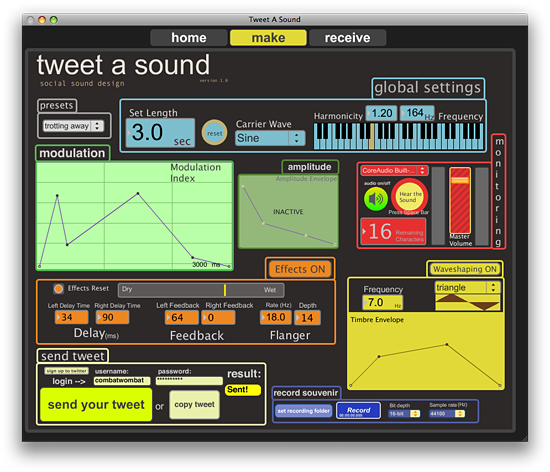Image resolution: width=550 pixels, height=472 pixels.
Task: Toggle the Waveshaping ON button
Action: [465, 269]
